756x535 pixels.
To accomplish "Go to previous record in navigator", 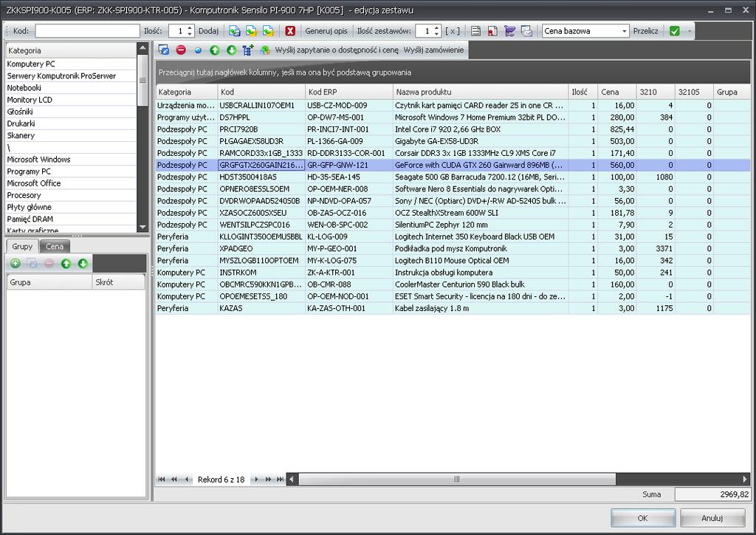I will click(x=187, y=479).
